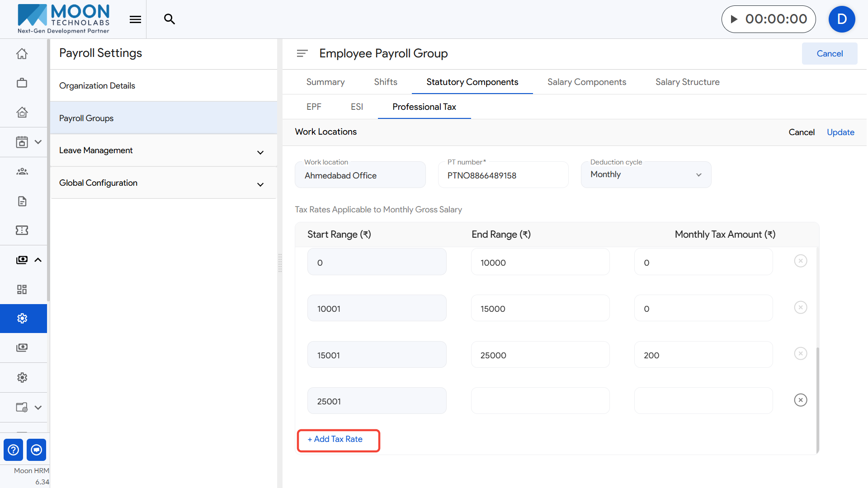Click the people team sidebar icon
This screenshot has width=868, height=488.
pos(22,171)
